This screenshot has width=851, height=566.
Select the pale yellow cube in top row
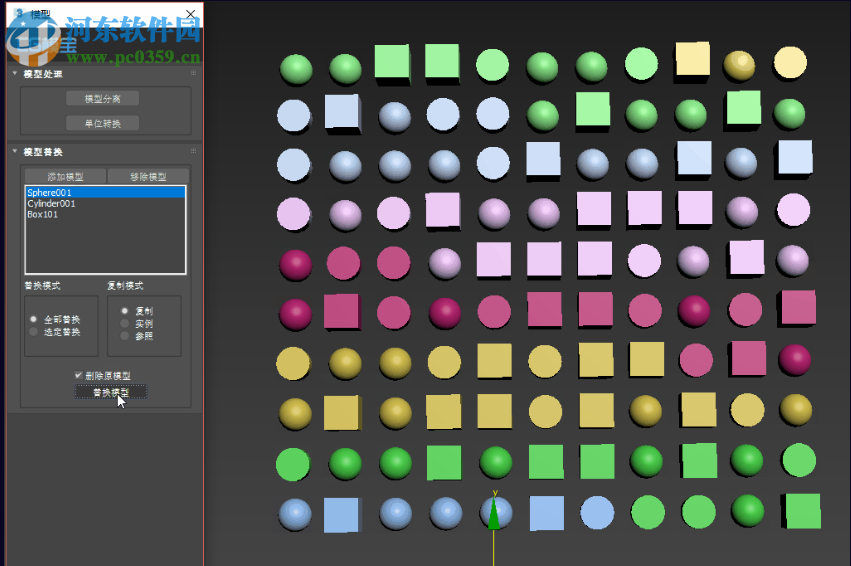coord(692,60)
